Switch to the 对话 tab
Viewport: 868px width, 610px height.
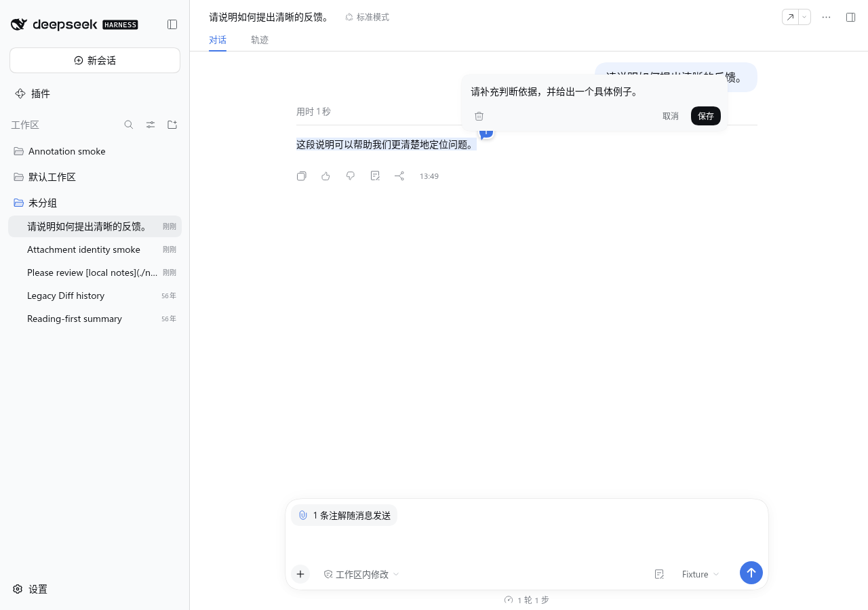[x=218, y=40]
